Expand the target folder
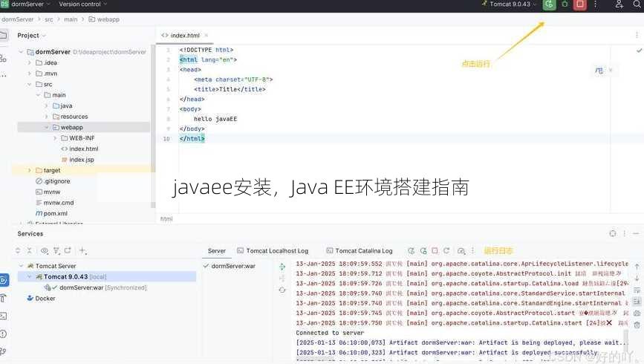The width and height of the screenshot is (644, 364). click(29, 171)
